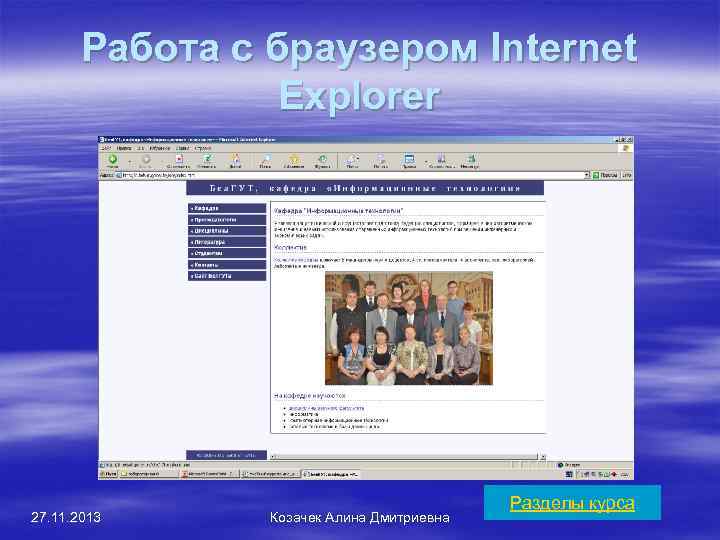Open the Вид menu

[x=141, y=148]
